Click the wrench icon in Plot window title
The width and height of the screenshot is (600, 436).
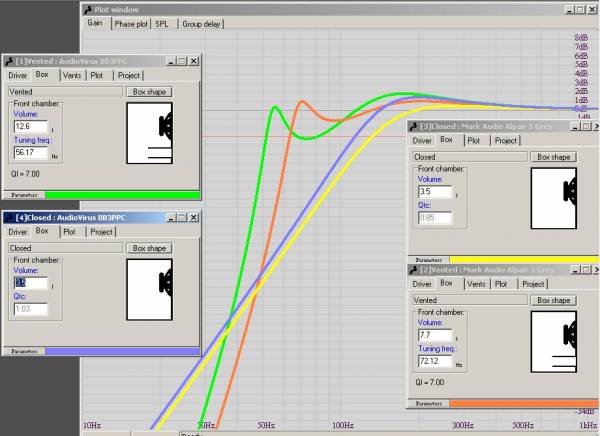click(88, 10)
